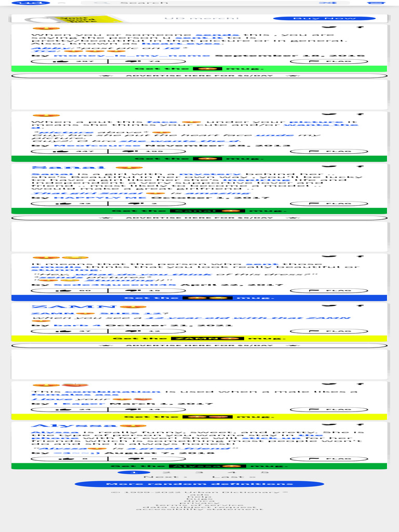Flag the March 1, 2017 definition
Screen dimensions: 399x532
[329, 409]
